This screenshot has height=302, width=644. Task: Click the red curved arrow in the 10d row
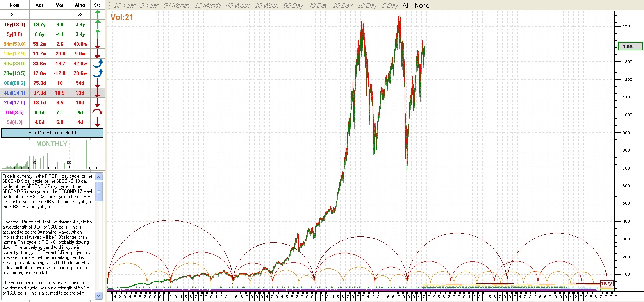click(x=98, y=112)
